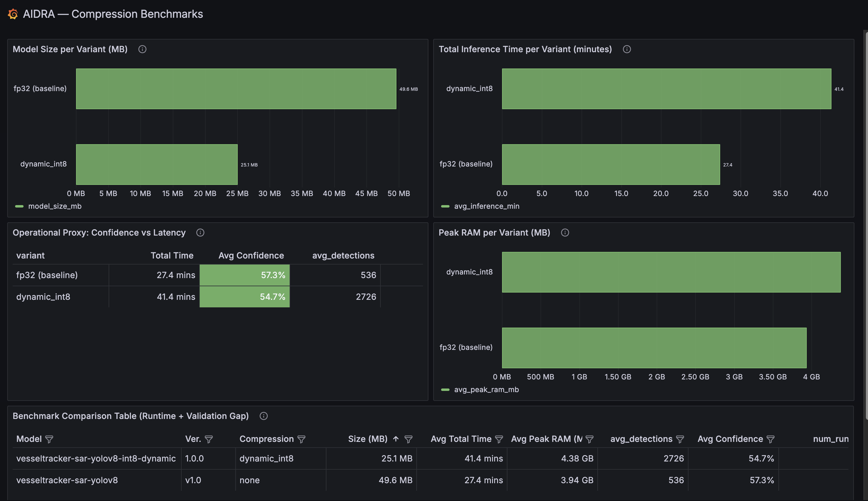
Task: Click the 57.3% confidence cell
Action: pyautogui.click(x=245, y=275)
